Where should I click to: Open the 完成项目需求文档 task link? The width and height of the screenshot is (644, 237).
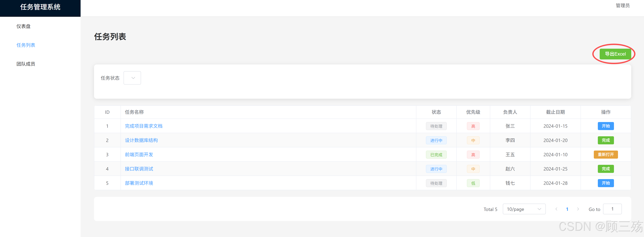[x=144, y=126]
